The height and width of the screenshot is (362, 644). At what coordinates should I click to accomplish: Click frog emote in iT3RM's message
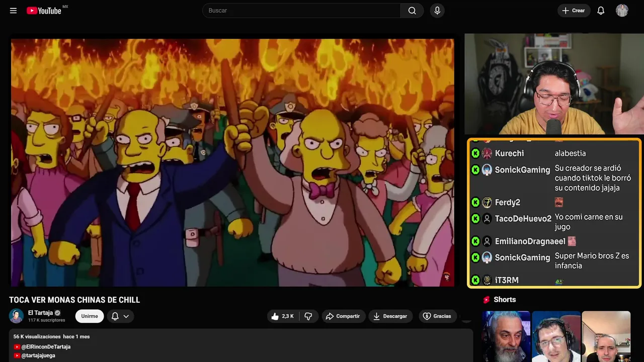(558, 282)
